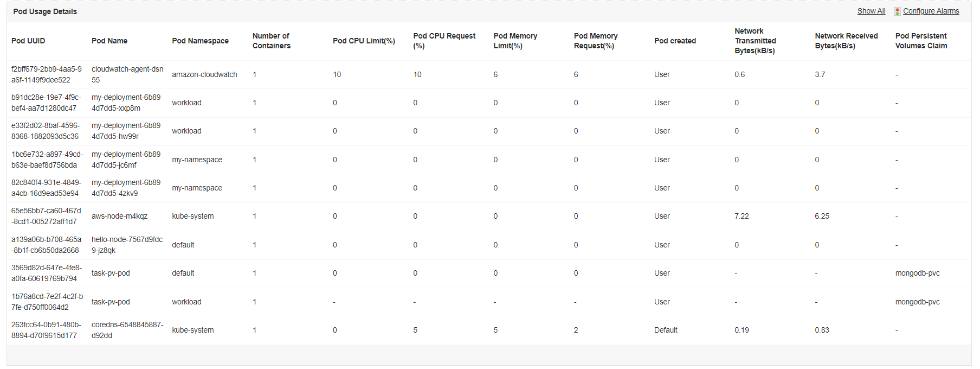The height and width of the screenshot is (369, 980).
Task: Click the Configure Alarms traffic-light icon
Action: 898,11
